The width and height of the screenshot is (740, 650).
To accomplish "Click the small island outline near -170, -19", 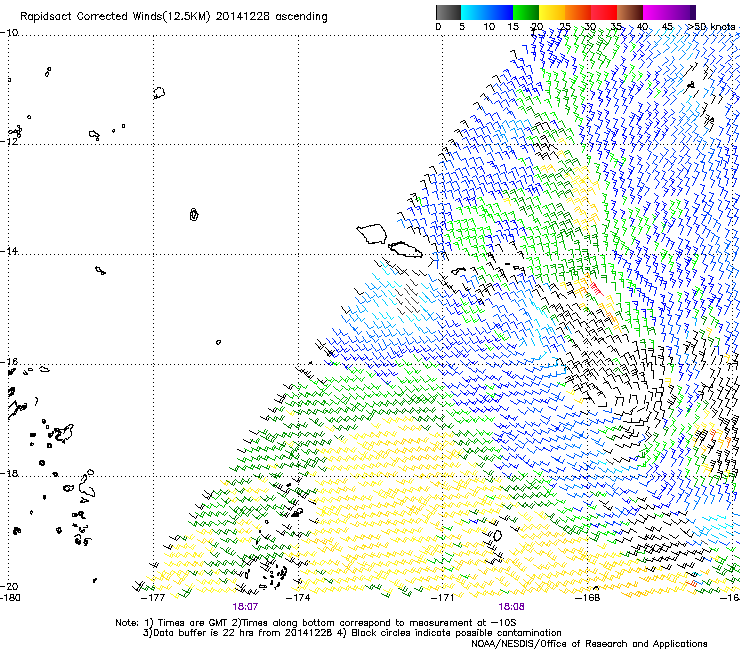I will click(x=496, y=536).
